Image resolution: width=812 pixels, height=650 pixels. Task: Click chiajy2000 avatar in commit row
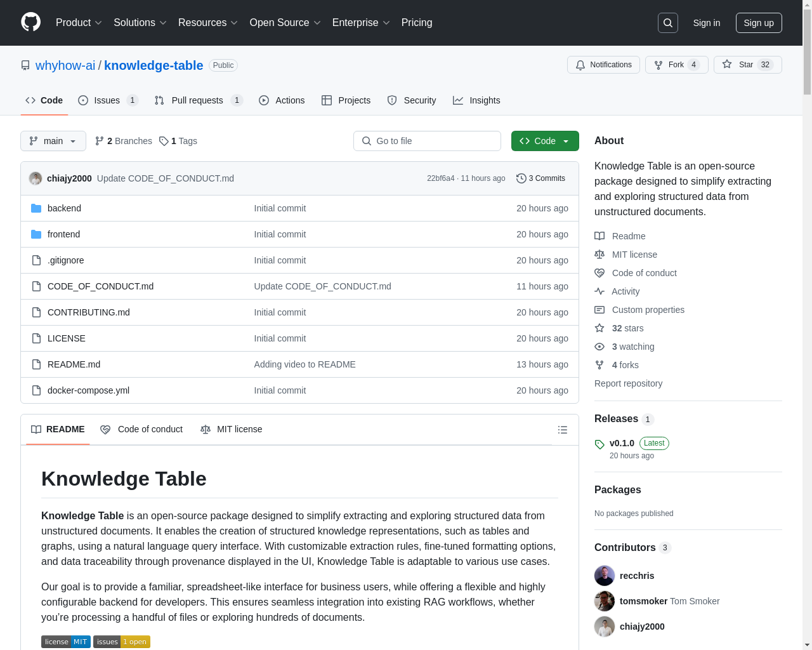(36, 178)
